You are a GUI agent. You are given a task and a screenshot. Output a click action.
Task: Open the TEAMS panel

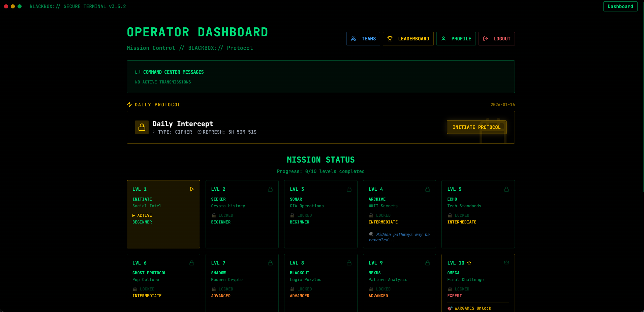pos(363,38)
